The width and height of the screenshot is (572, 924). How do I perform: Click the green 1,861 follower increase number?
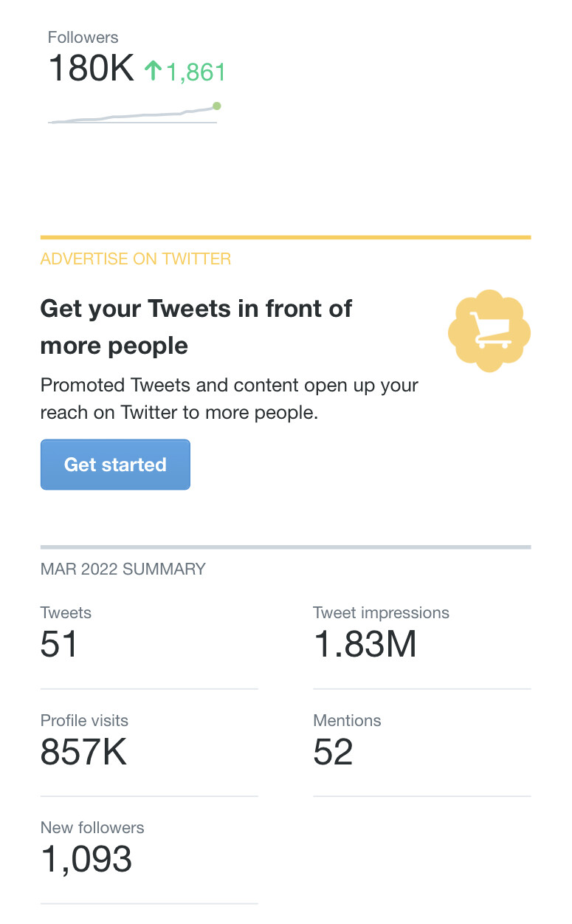tap(196, 72)
